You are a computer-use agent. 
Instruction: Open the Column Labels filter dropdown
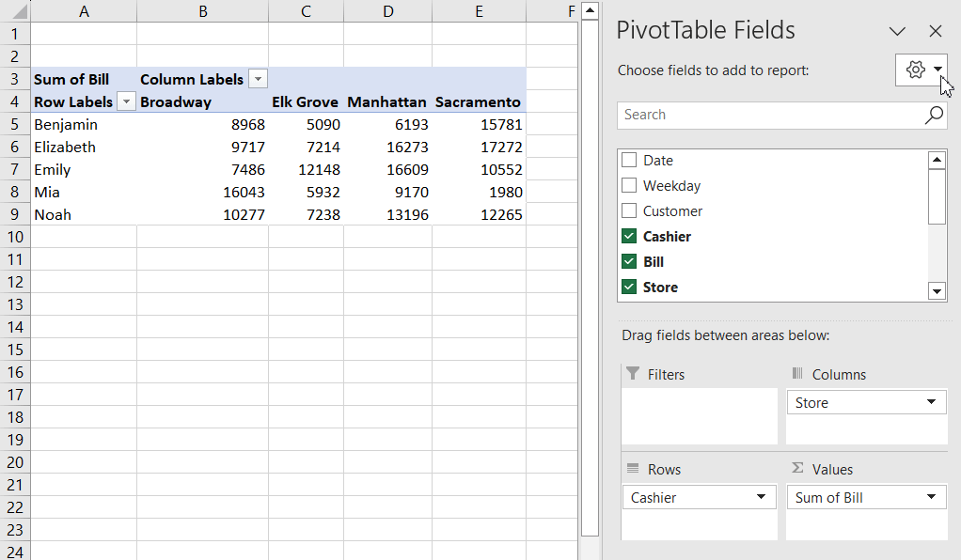coord(257,79)
